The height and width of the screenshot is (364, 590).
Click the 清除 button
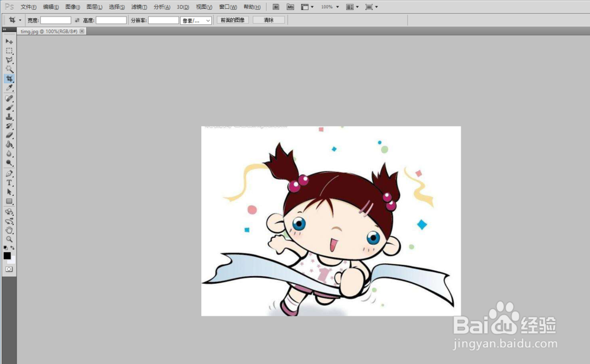click(x=268, y=20)
